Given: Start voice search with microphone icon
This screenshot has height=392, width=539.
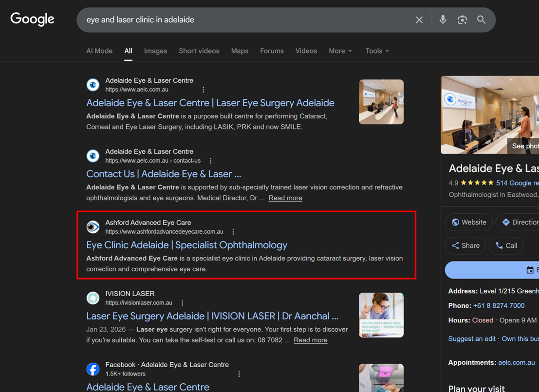Looking at the screenshot, I should pos(443,20).
